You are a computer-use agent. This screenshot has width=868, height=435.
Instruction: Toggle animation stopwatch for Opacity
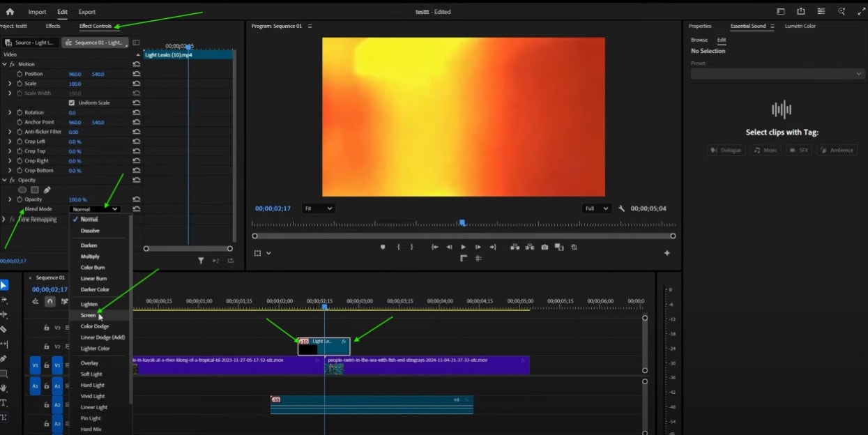tap(20, 199)
